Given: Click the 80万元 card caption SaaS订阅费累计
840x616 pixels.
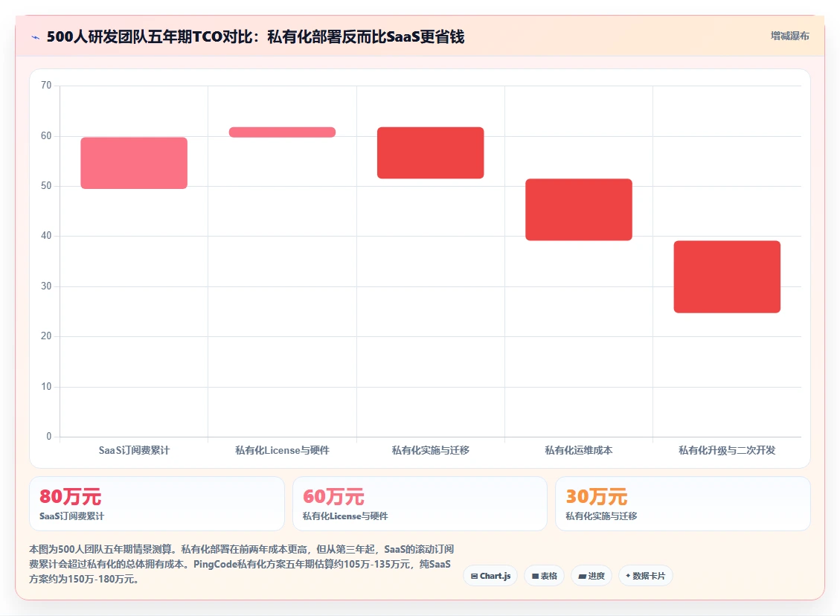Looking at the screenshot, I should pyautogui.click(x=71, y=516).
